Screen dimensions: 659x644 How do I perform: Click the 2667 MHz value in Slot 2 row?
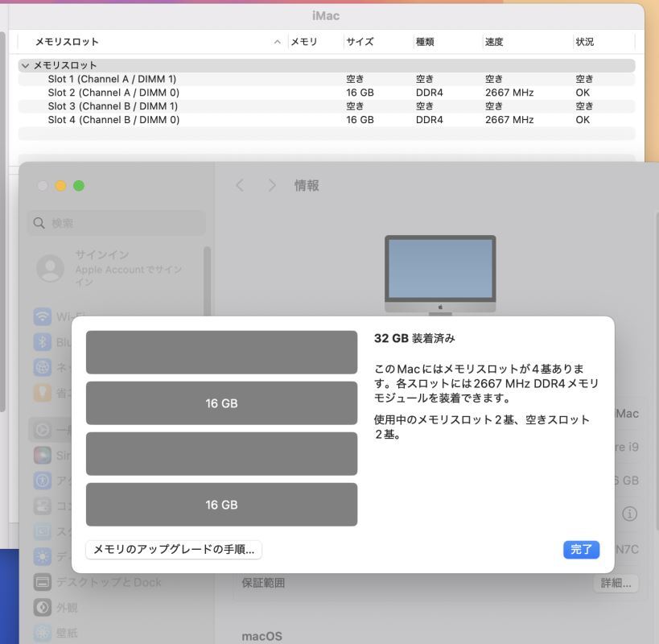point(509,93)
